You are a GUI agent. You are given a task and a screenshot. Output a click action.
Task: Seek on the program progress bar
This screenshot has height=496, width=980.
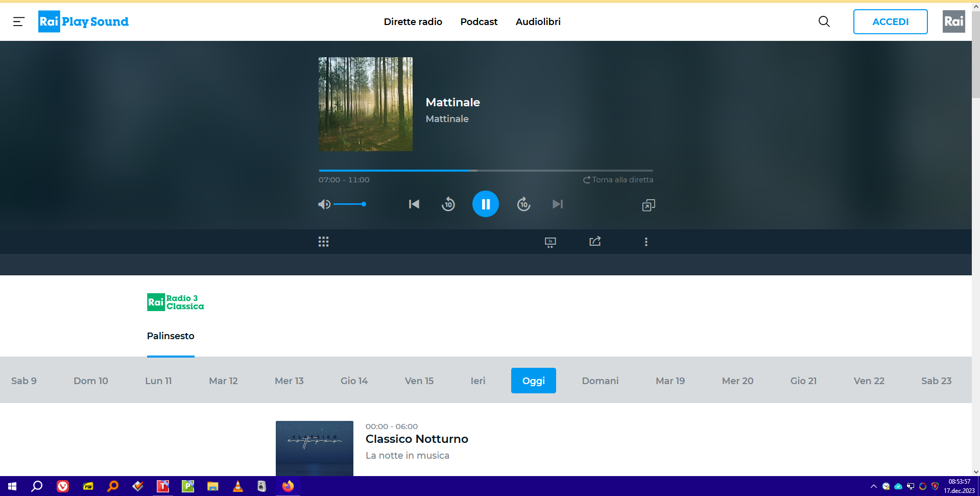click(x=486, y=170)
